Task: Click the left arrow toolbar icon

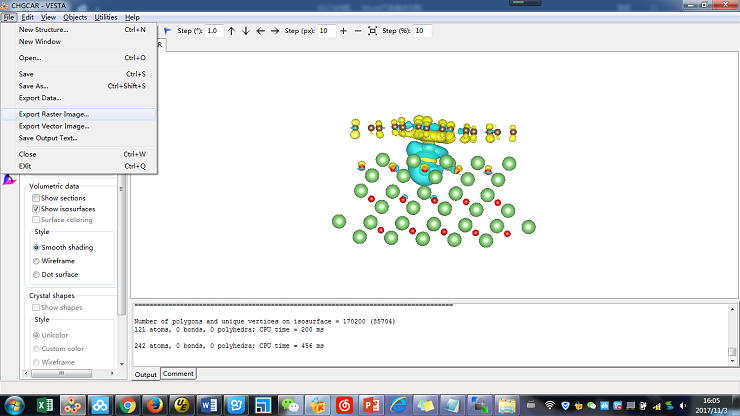Action: 261,31
